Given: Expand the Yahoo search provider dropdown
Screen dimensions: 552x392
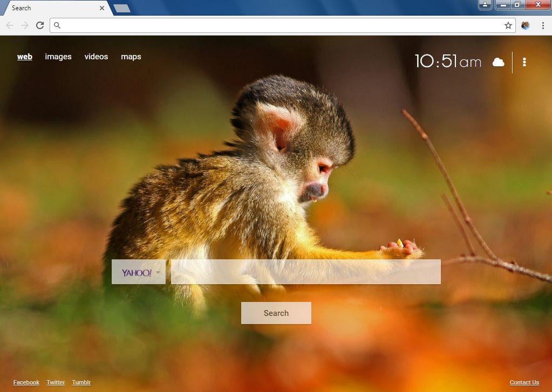Looking at the screenshot, I should point(158,272).
